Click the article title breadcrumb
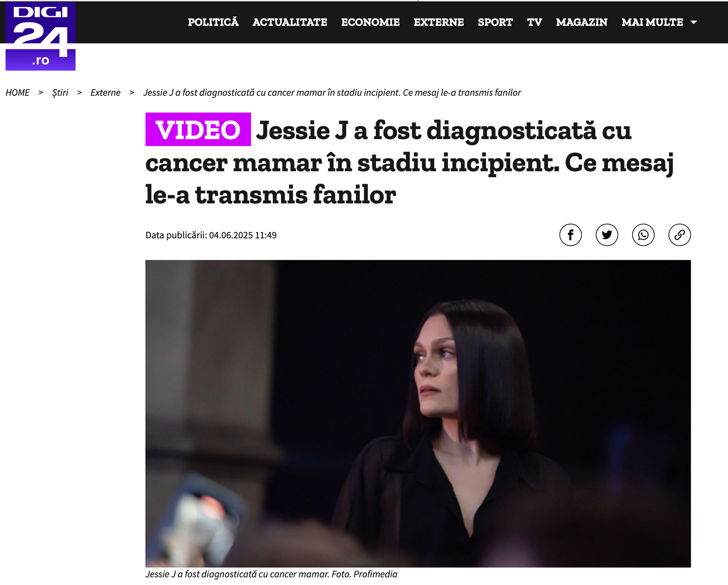 click(332, 93)
